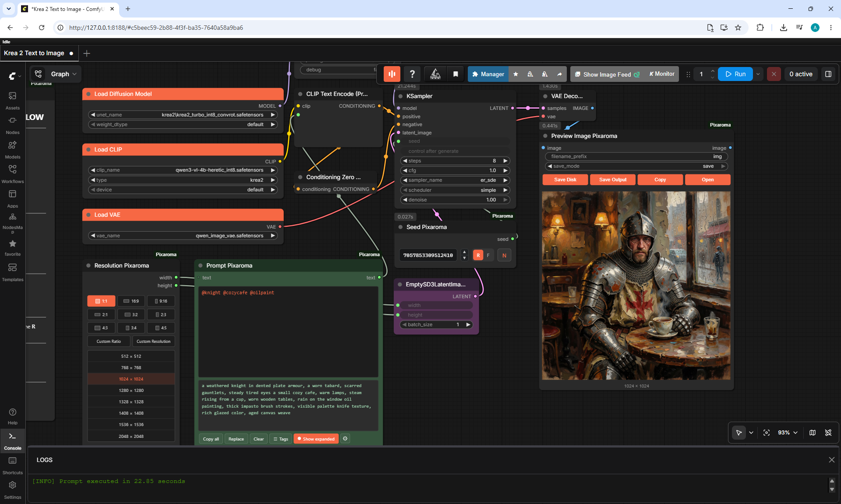Adjust the KSampler cfg value slider

tap(456, 170)
